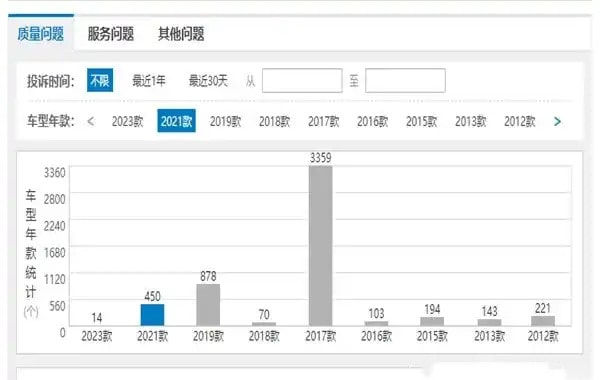Select 不限 complaint time filter

pos(100,80)
